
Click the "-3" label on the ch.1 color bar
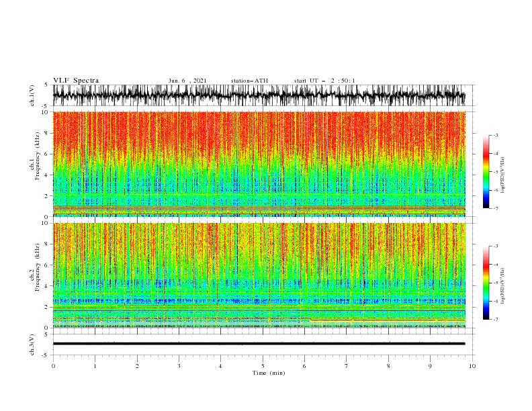pos(495,135)
